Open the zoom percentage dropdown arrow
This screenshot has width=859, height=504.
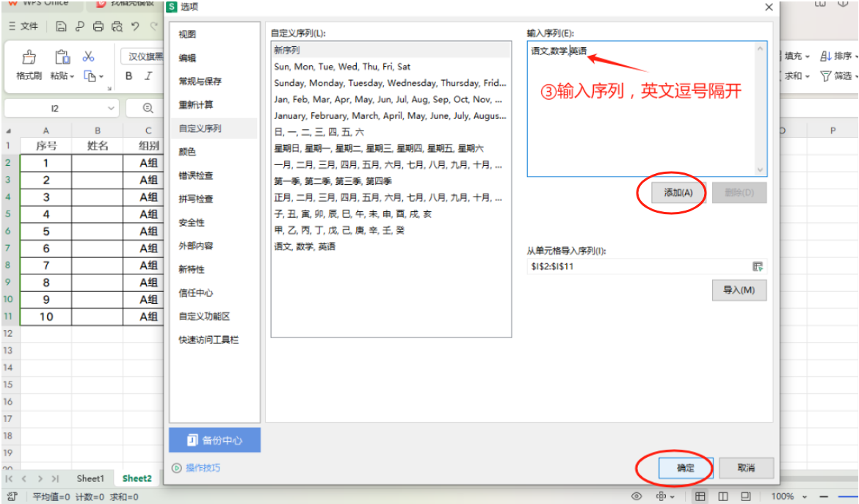(805, 497)
